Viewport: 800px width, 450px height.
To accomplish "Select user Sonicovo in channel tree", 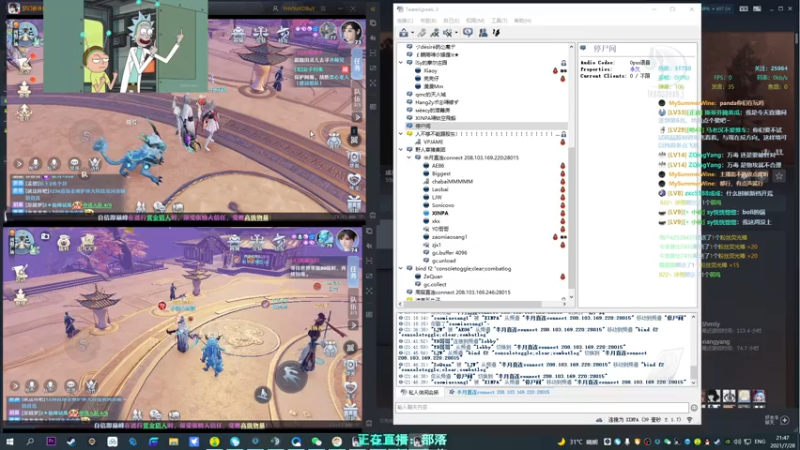I will pos(443,205).
